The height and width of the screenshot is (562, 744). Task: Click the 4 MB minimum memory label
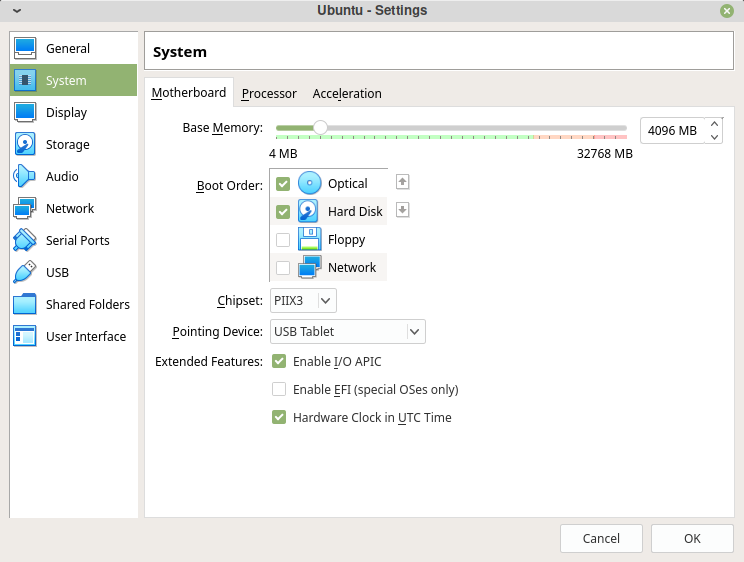tap(283, 154)
